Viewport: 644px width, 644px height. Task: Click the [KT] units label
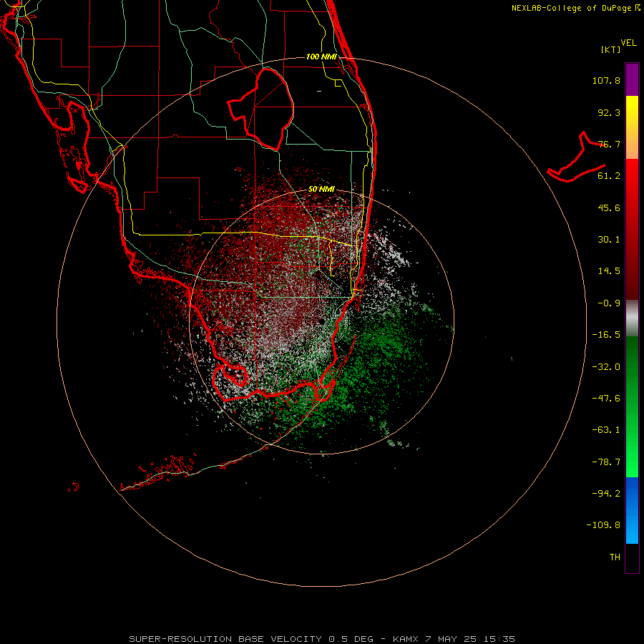point(611,49)
